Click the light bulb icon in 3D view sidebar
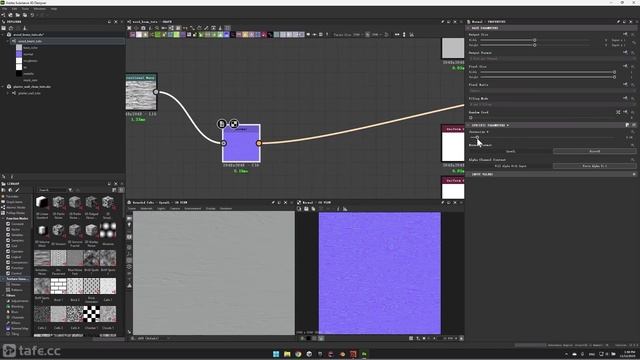This screenshot has height=360, width=640. 129,225
